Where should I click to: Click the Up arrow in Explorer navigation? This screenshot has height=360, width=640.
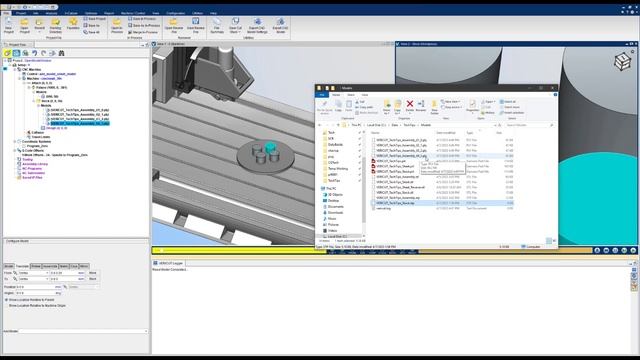coord(338,125)
